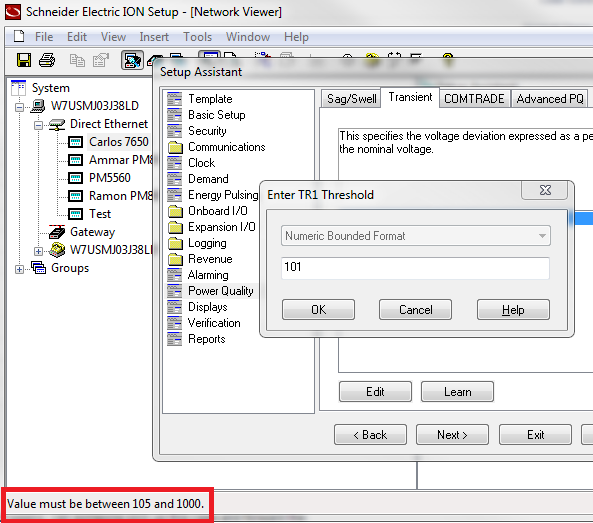
Task: Go to previous screen with Back
Action: (370, 435)
